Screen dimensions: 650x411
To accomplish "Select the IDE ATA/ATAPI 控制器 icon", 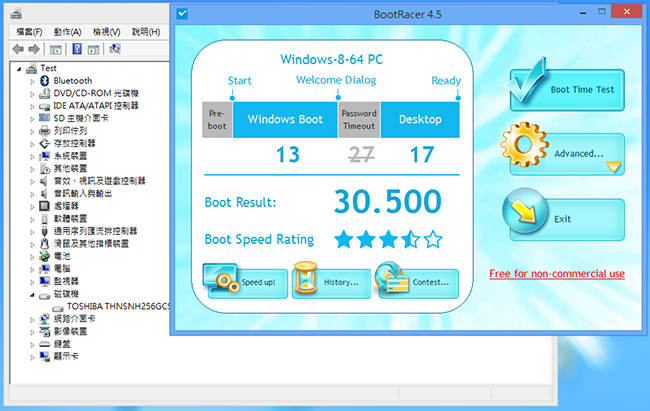I will coord(44,106).
